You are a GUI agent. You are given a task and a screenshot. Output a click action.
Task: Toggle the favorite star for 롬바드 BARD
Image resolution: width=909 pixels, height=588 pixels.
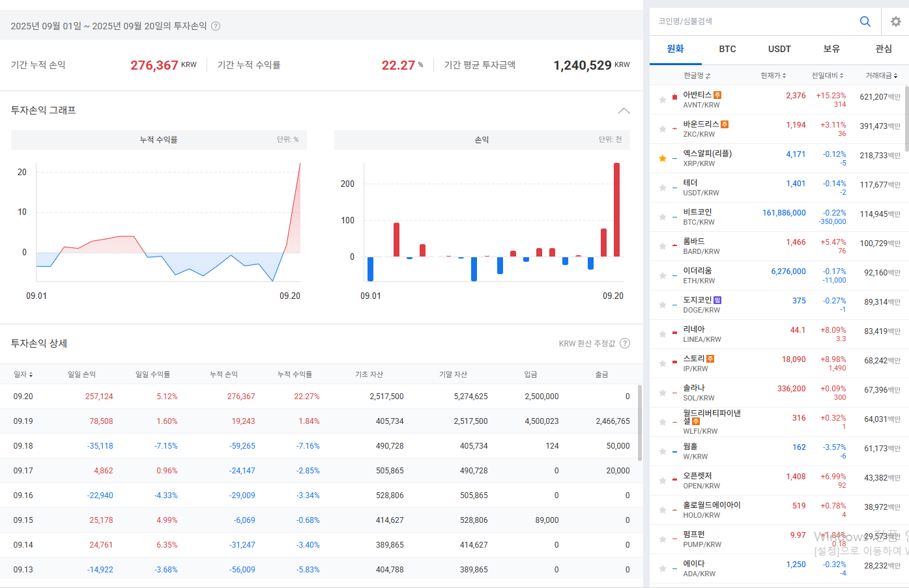[x=662, y=246]
